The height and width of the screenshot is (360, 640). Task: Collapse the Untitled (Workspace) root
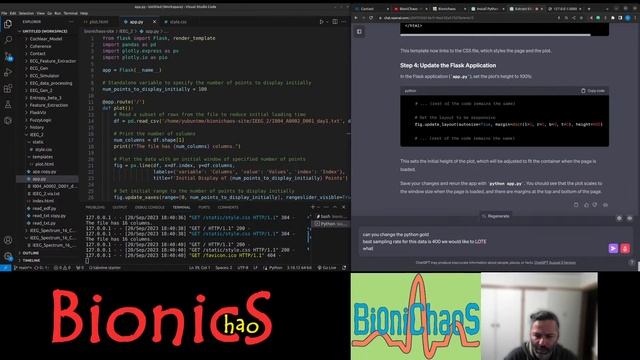click(45, 31)
